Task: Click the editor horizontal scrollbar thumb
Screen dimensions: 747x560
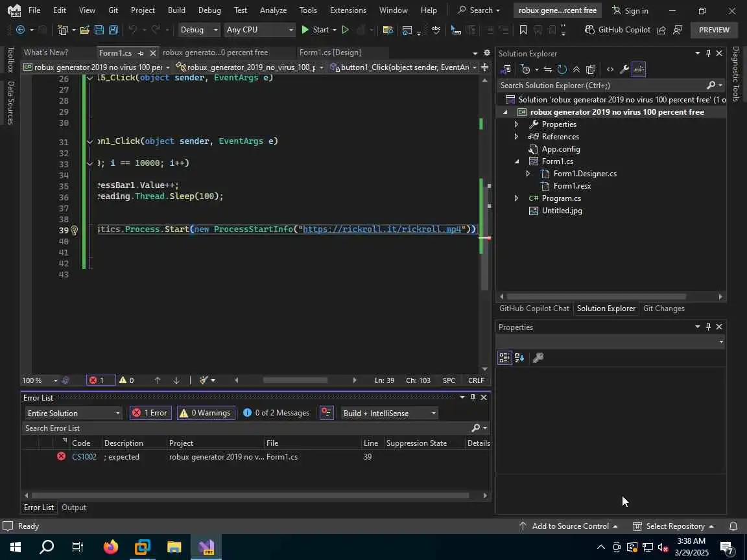Action: (295, 380)
